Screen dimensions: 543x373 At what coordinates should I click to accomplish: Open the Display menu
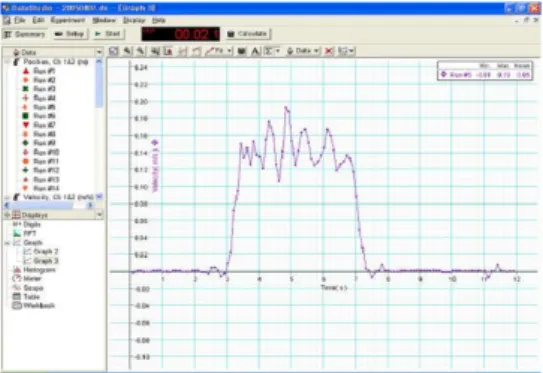(134, 20)
